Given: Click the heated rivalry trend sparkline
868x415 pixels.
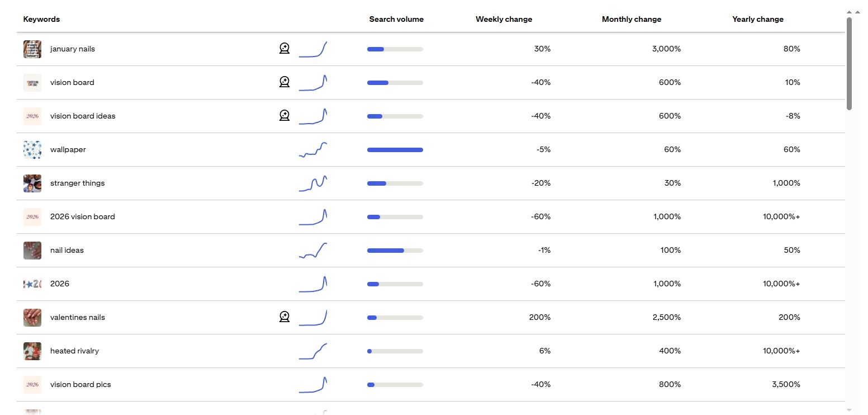Looking at the screenshot, I should 313,351.
